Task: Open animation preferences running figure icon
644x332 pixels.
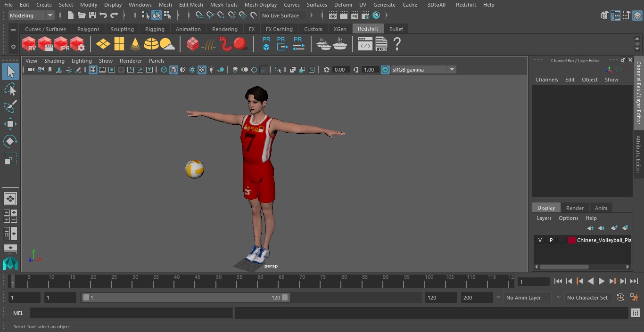Action: coord(634,297)
